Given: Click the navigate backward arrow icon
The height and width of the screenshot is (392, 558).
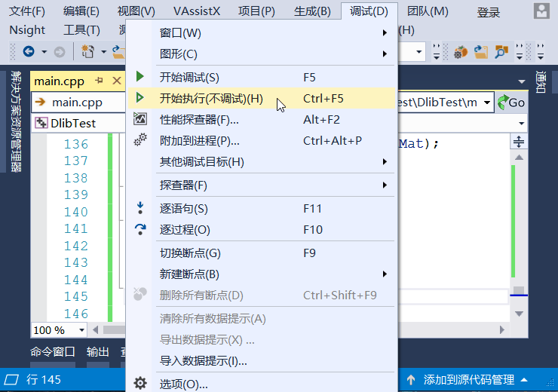Looking at the screenshot, I should click(x=29, y=51).
